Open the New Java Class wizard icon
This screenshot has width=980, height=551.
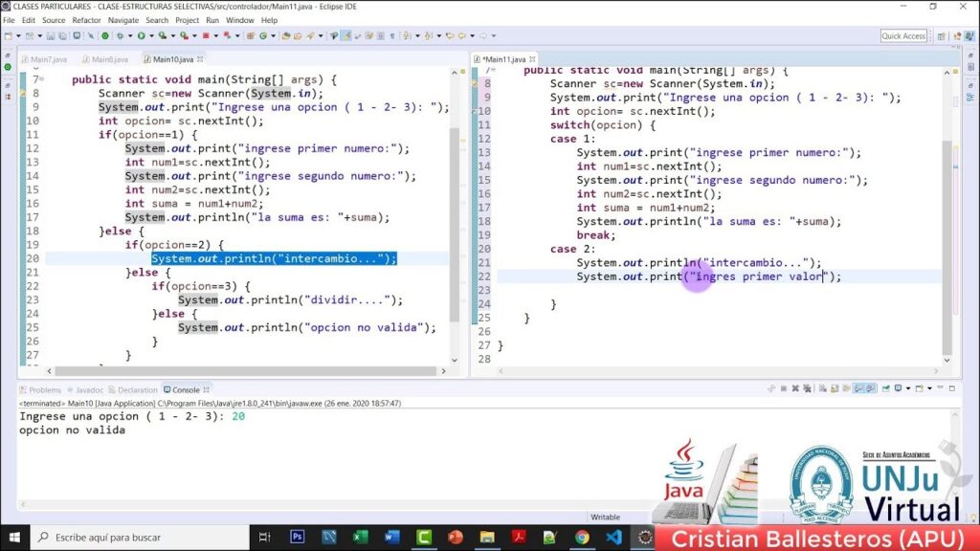264,36
